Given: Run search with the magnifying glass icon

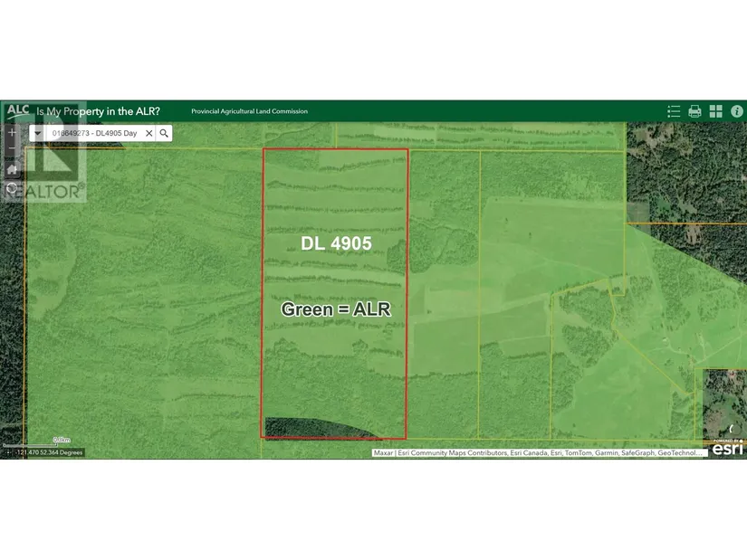Looking at the screenshot, I should tap(164, 133).
